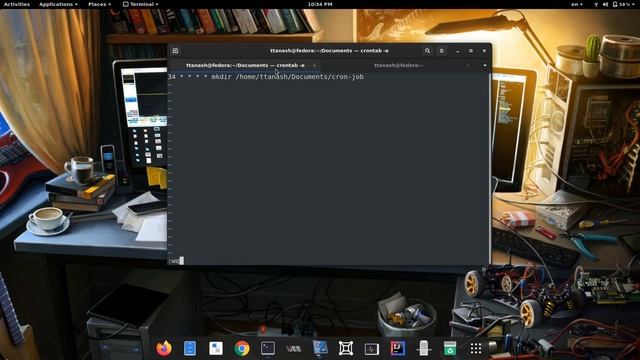The image size is (640, 360).
Task: Maximize the terminal window
Action: pos(471,51)
